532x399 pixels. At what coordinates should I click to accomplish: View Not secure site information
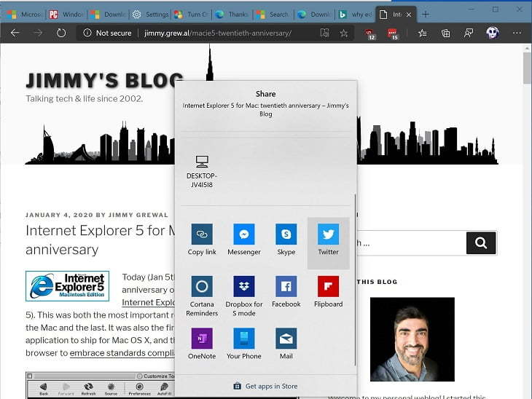coord(107,33)
